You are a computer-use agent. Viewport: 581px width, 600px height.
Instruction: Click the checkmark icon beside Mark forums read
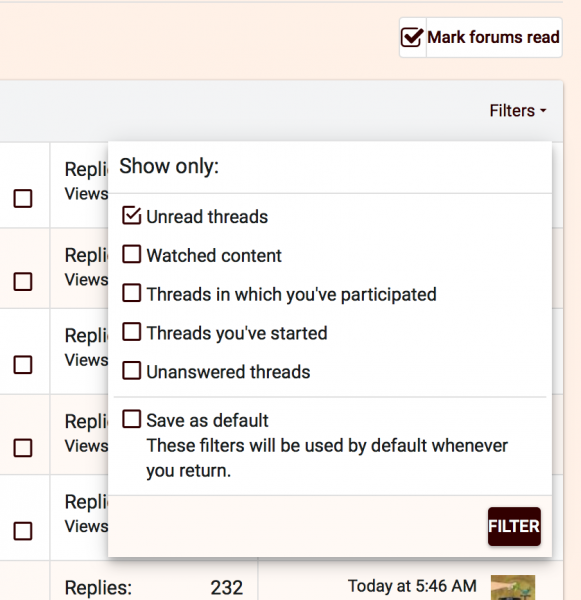pyautogui.click(x=412, y=37)
